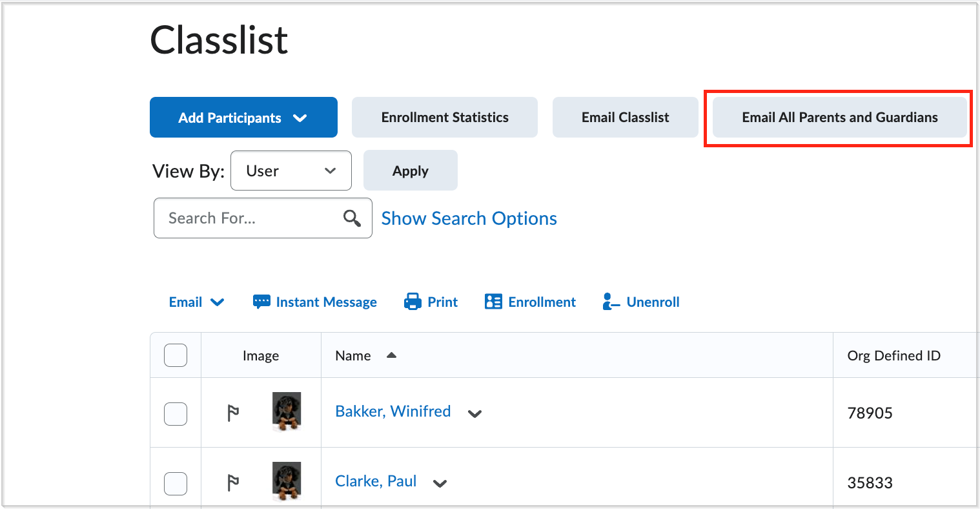The height and width of the screenshot is (509, 980).
Task: Click the Print icon
Action: click(412, 302)
